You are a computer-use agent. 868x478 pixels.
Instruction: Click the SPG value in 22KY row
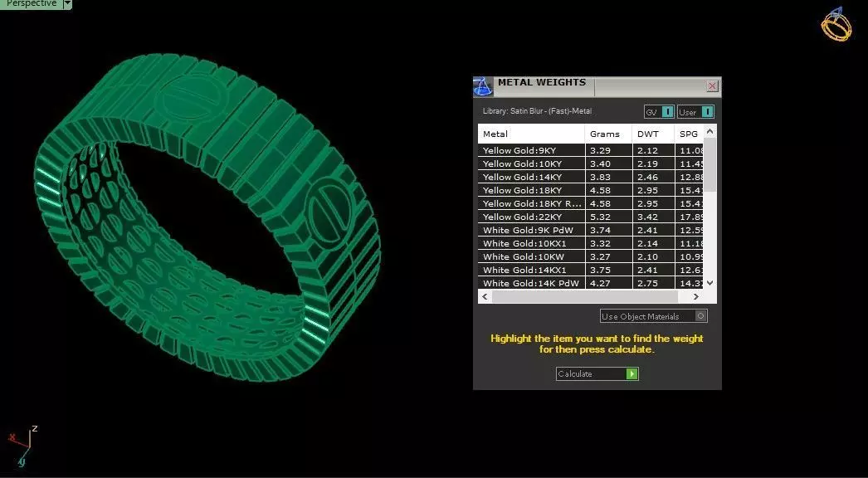coord(690,217)
